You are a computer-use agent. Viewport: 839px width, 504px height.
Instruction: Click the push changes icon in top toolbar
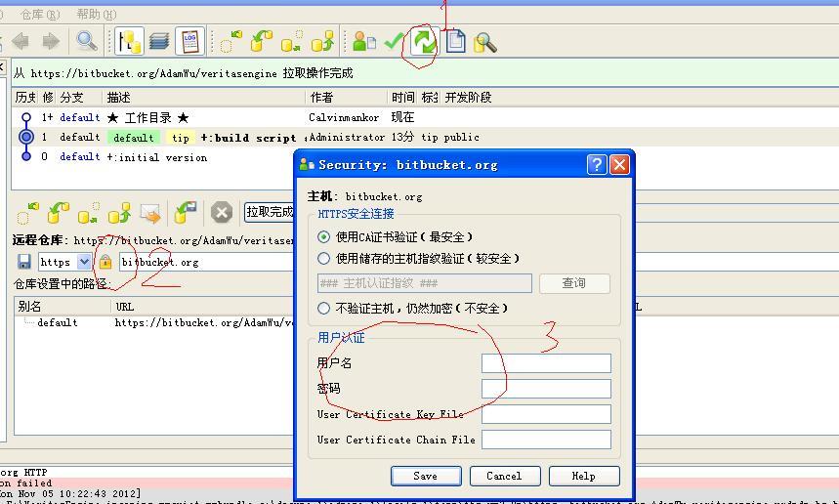click(322, 41)
